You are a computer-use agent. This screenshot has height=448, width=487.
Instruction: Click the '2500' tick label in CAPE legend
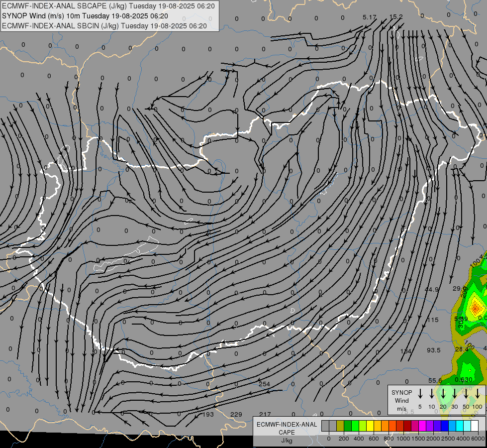click(448, 439)
